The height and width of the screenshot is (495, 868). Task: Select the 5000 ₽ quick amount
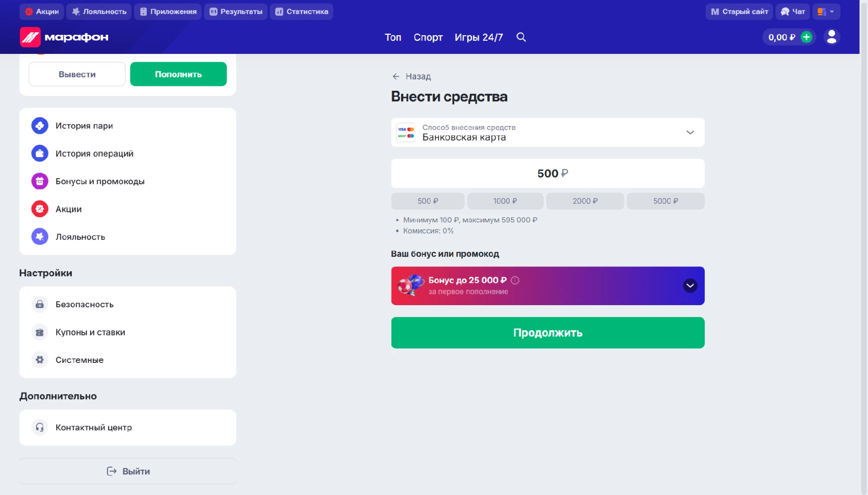[666, 201]
